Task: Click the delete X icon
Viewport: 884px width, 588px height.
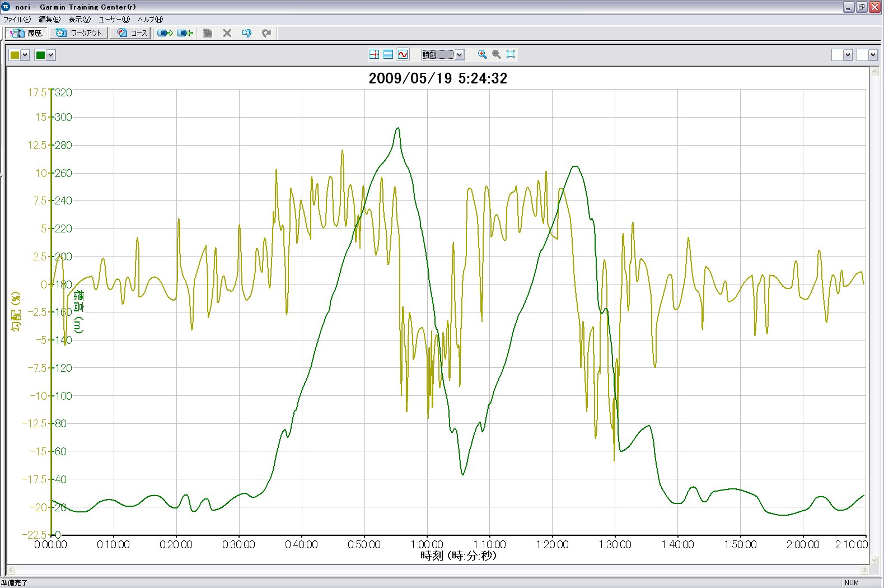Action: tap(227, 33)
